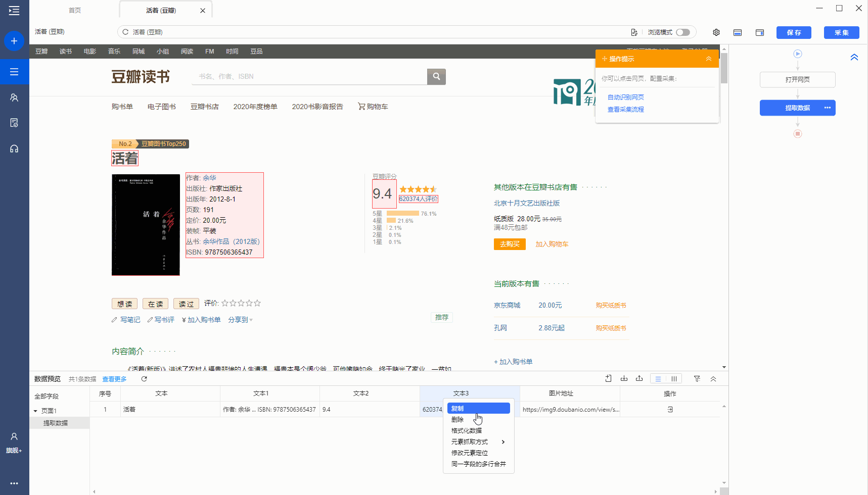Switch data preview to column view

[x=674, y=378]
